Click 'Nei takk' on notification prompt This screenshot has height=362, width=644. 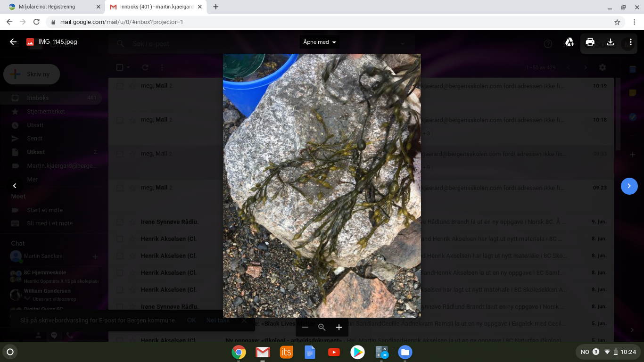pos(218,320)
